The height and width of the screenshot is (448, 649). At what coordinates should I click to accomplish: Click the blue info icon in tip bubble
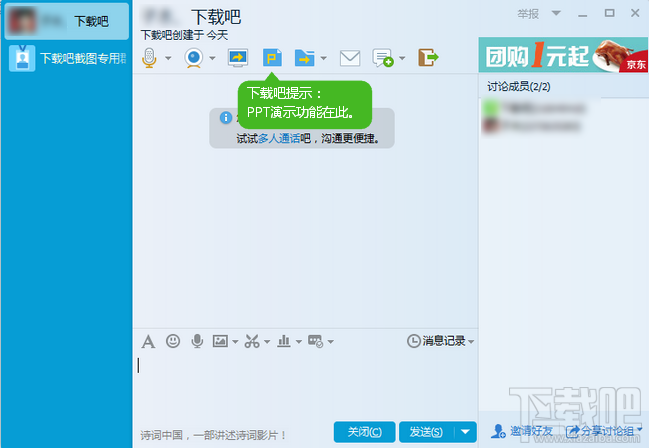(x=226, y=118)
